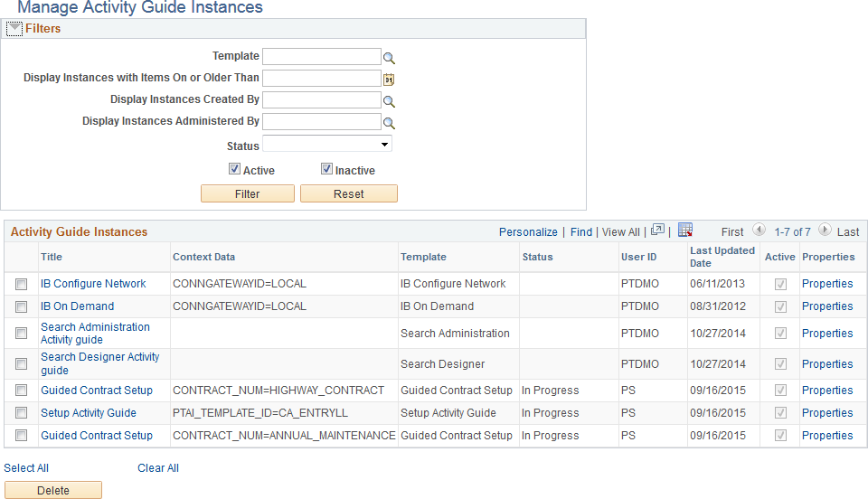Click lookup icon for Instances Created By
Viewport: 868px width, 499px height.
click(390, 101)
